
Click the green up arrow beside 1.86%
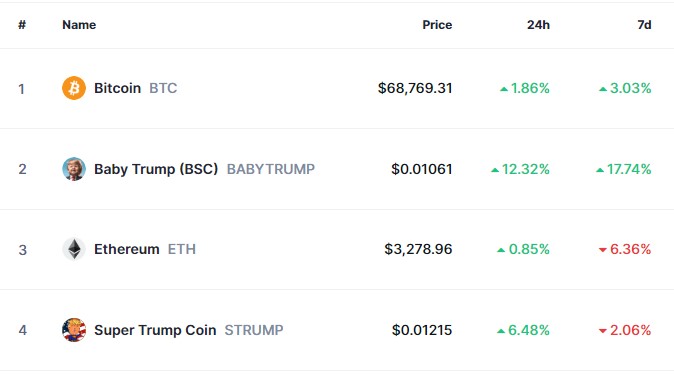(x=504, y=89)
